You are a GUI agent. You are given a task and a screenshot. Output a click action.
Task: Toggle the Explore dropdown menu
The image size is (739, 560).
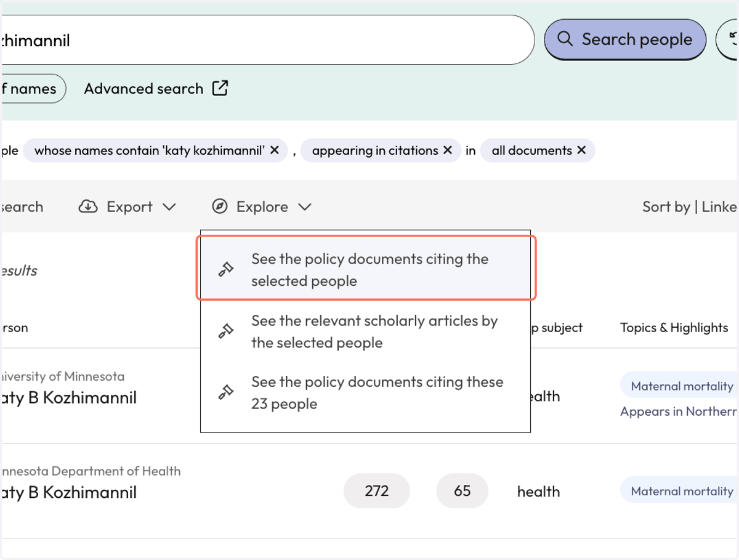coord(262,207)
